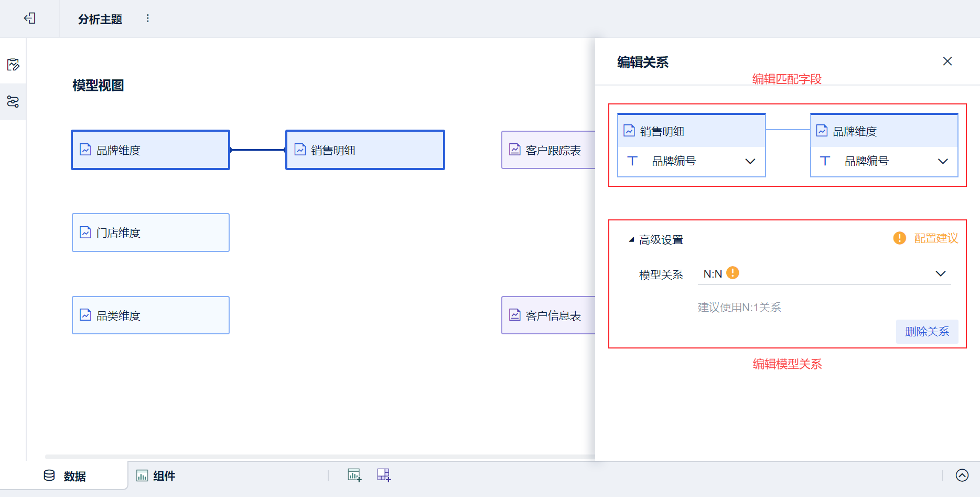Click the add component icon in bottom bar

click(x=354, y=475)
